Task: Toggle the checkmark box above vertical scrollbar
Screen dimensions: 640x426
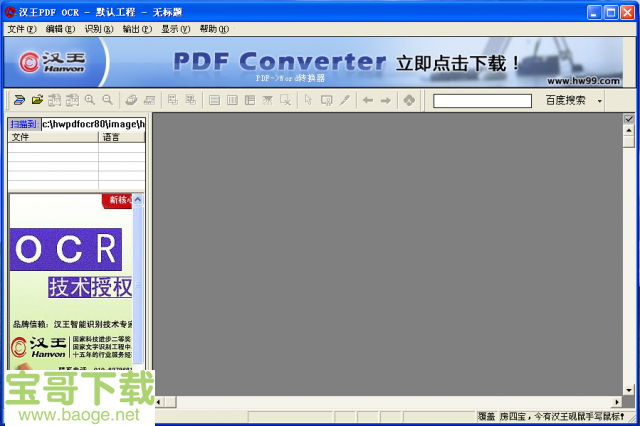Action: [x=629, y=119]
